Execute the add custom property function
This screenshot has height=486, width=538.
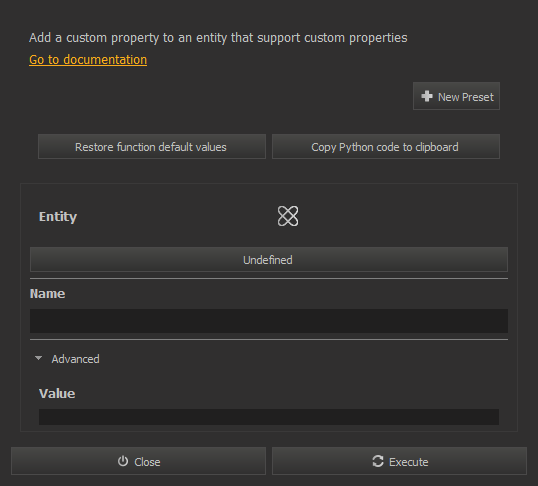pyautogui.click(x=399, y=461)
